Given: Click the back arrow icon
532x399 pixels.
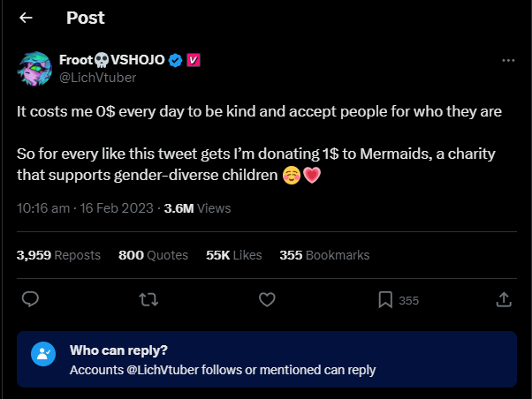Looking at the screenshot, I should (x=27, y=18).
